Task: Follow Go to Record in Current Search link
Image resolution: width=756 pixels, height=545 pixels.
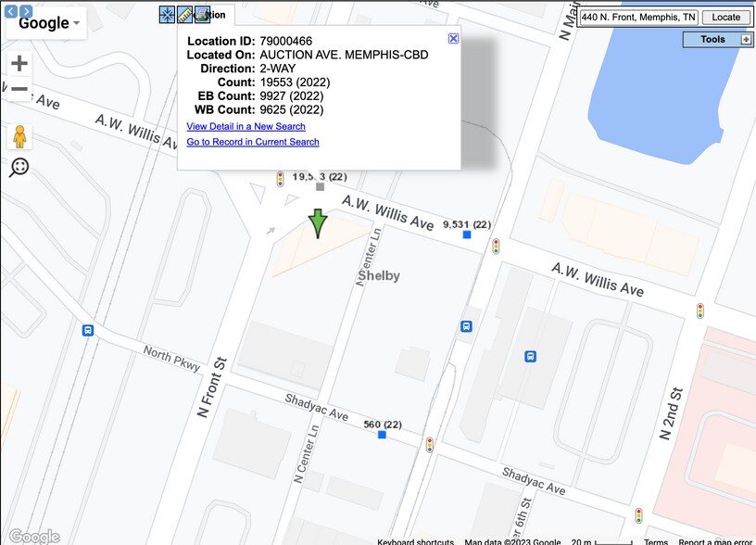Action: click(x=253, y=142)
